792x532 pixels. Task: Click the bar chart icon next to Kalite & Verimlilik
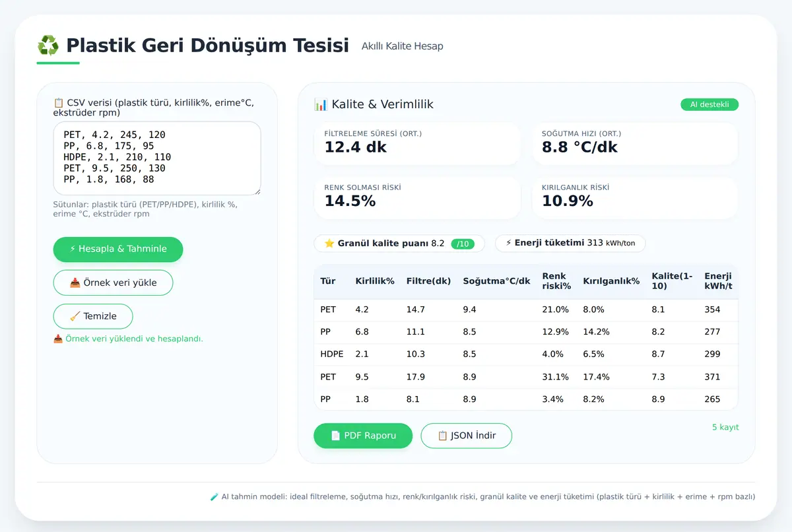(x=321, y=104)
